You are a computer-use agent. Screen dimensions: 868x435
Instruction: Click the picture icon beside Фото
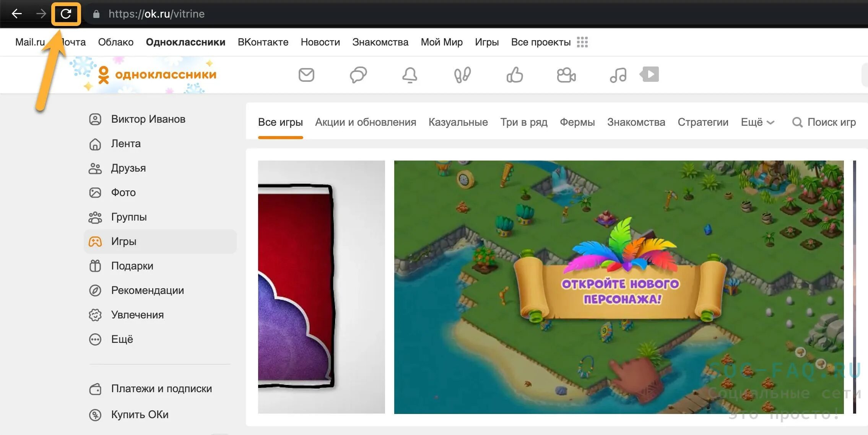95,193
